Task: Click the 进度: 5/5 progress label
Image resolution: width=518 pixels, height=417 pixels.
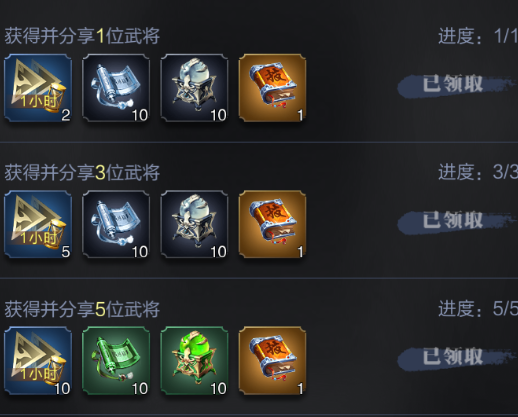Action: [478, 309]
